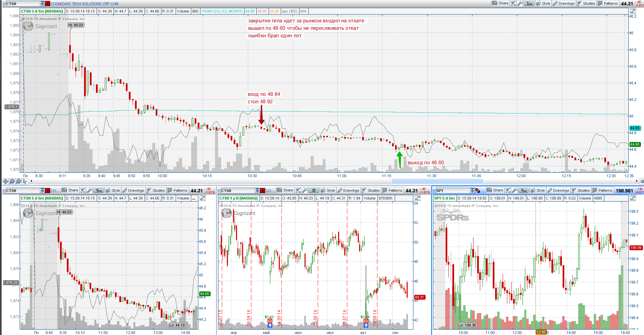The height and width of the screenshot is (335, 644).
Task: Change 5m timeframe in SPY chart
Action: tap(524, 190)
